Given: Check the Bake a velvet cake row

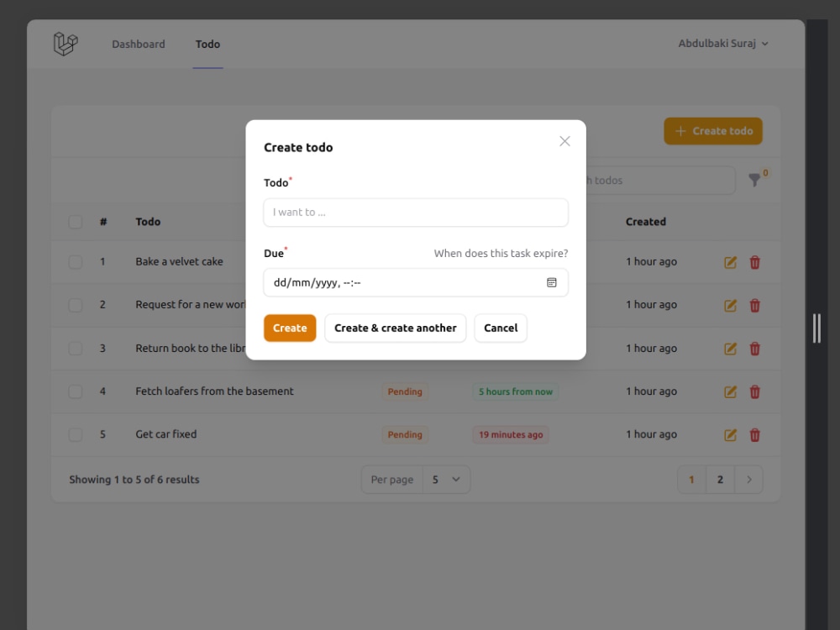Looking at the screenshot, I should [x=75, y=262].
